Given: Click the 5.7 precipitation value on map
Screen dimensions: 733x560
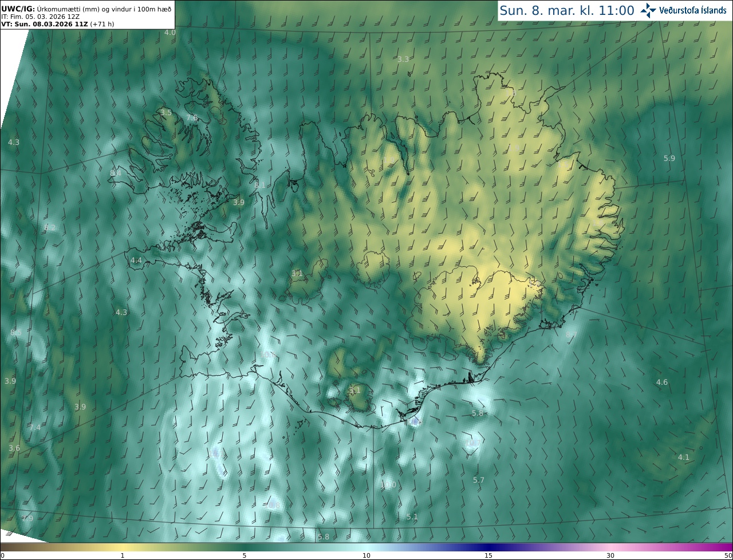Looking at the screenshot, I should point(479,480).
